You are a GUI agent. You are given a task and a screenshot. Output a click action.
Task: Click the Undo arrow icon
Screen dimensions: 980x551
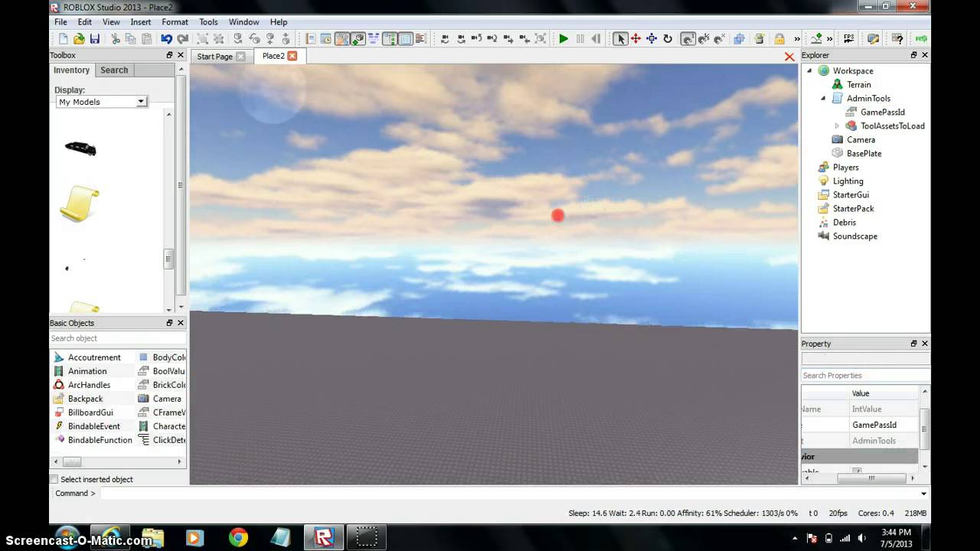166,39
